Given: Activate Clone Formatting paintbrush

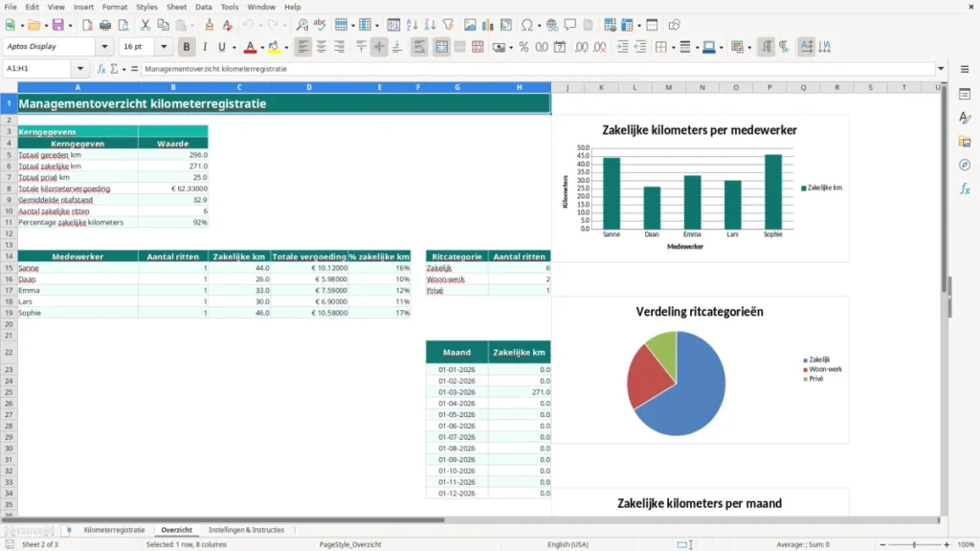Looking at the screenshot, I should [210, 25].
